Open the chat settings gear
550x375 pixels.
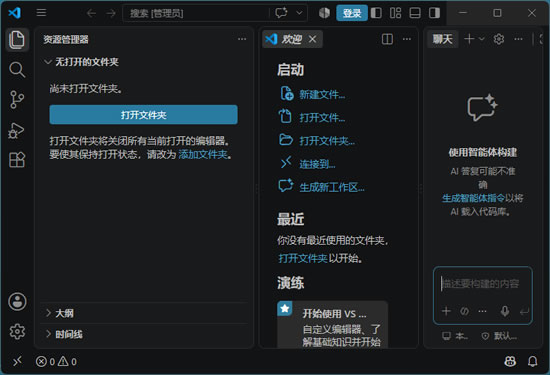[x=499, y=39]
